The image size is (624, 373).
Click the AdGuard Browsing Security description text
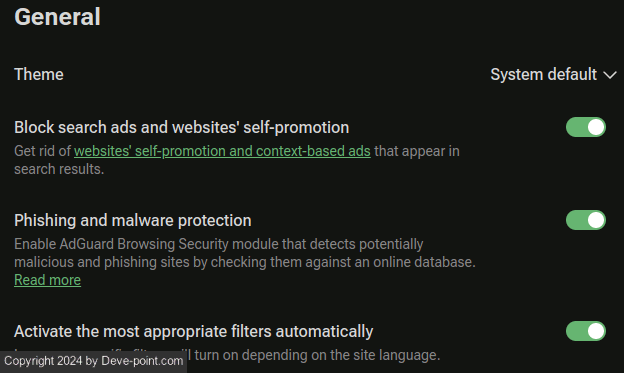pos(245,253)
